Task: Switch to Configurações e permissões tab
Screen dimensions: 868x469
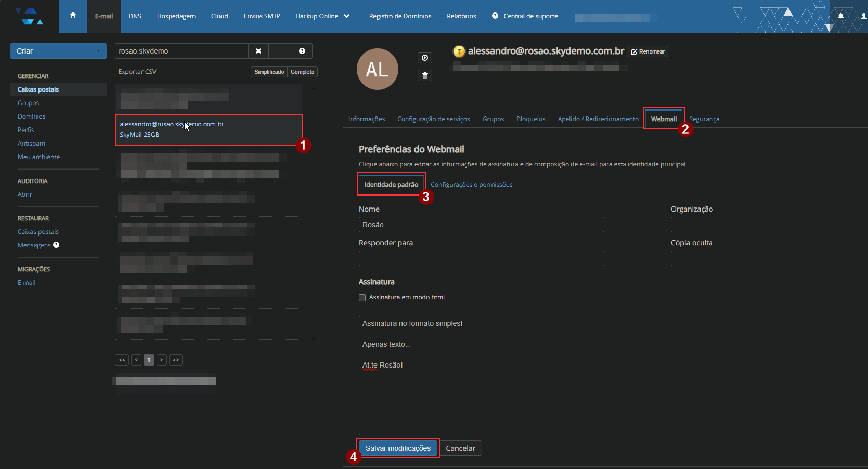Action: tap(471, 185)
